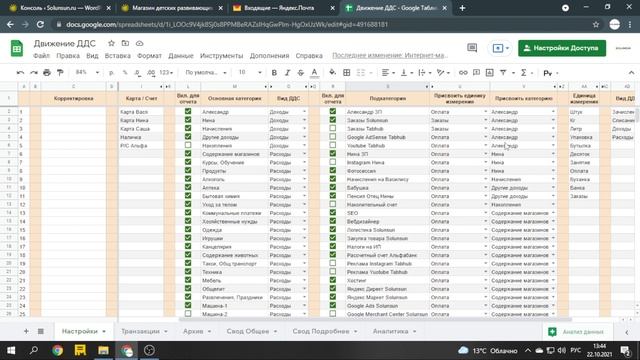
Task: Open the last edit history link
Action: (390, 56)
